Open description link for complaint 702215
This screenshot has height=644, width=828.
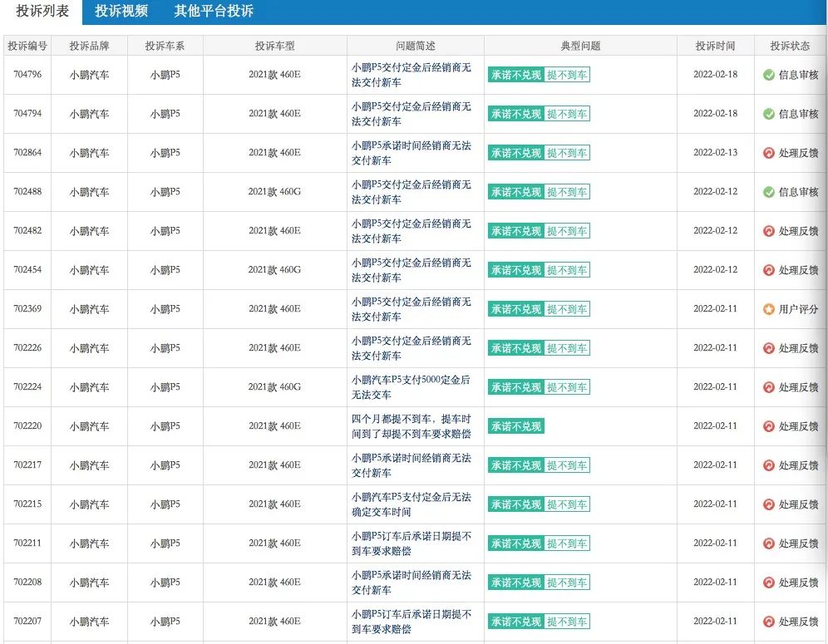click(411, 504)
